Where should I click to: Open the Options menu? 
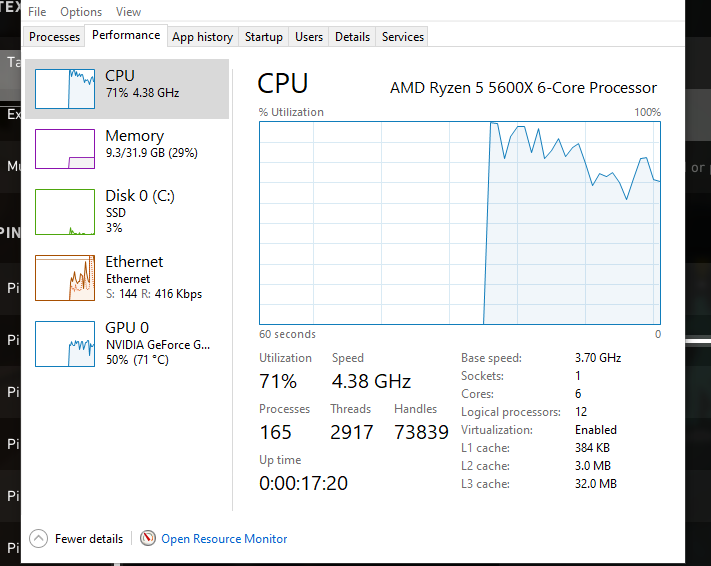pyautogui.click(x=81, y=12)
